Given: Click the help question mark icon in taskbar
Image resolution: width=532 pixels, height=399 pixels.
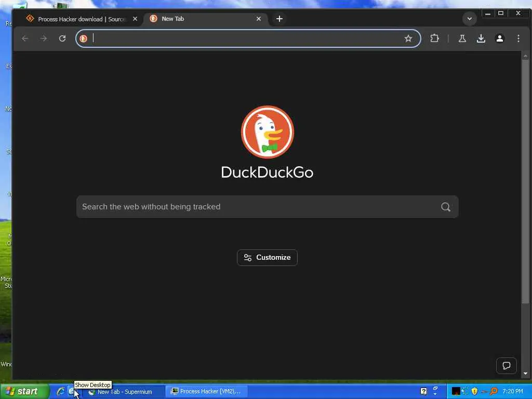Looking at the screenshot, I should click(424, 392).
